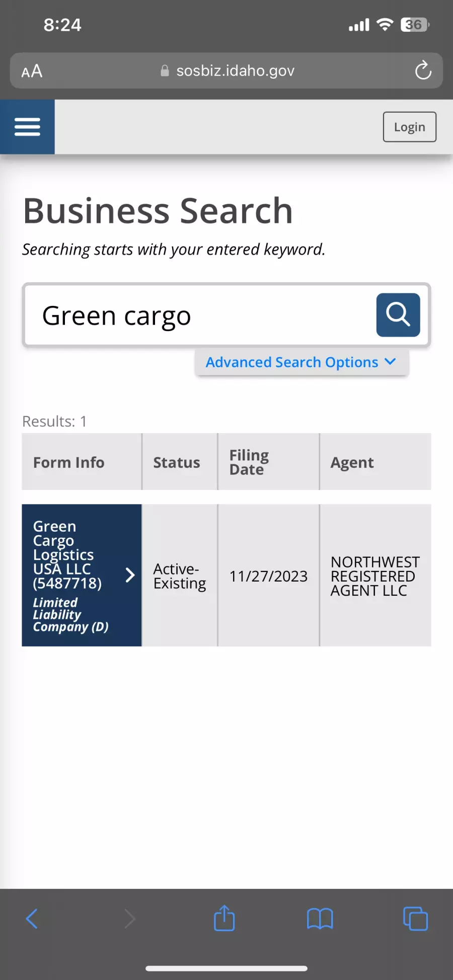Select Northwest Registered Agent LLC cell
This screenshot has width=453, height=980.
click(x=375, y=576)
